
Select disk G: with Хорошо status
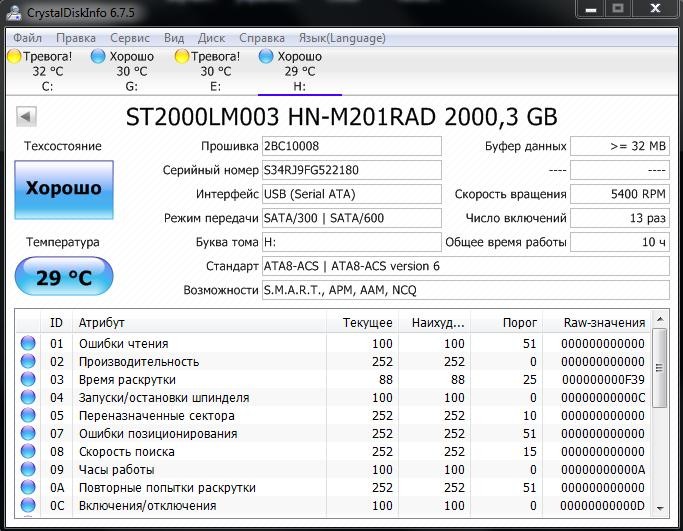pos(132,71)
